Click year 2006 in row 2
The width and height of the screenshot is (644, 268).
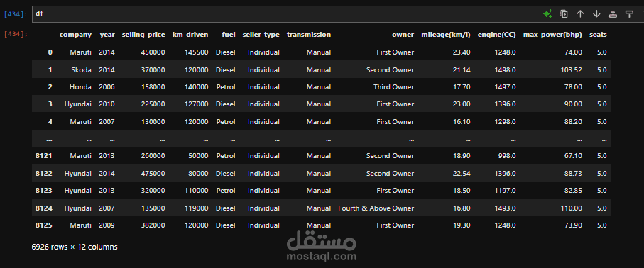[x=107, y=87]
